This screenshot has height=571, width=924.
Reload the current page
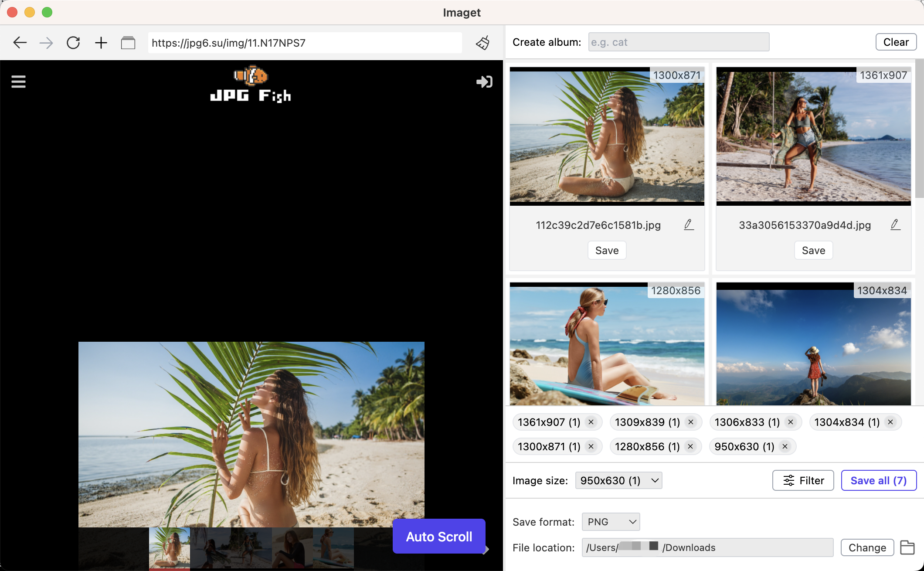click(73, 43)
